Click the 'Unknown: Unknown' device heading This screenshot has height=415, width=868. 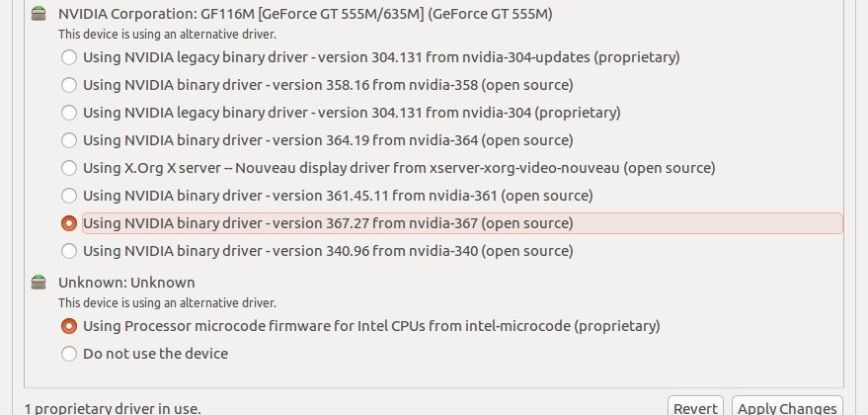point(126,283)
